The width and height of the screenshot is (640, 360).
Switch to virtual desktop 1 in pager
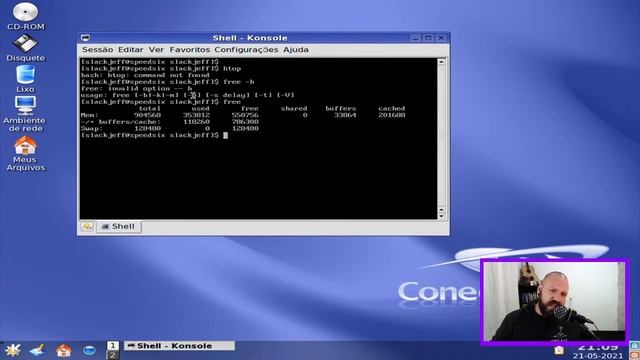(113, 346)
